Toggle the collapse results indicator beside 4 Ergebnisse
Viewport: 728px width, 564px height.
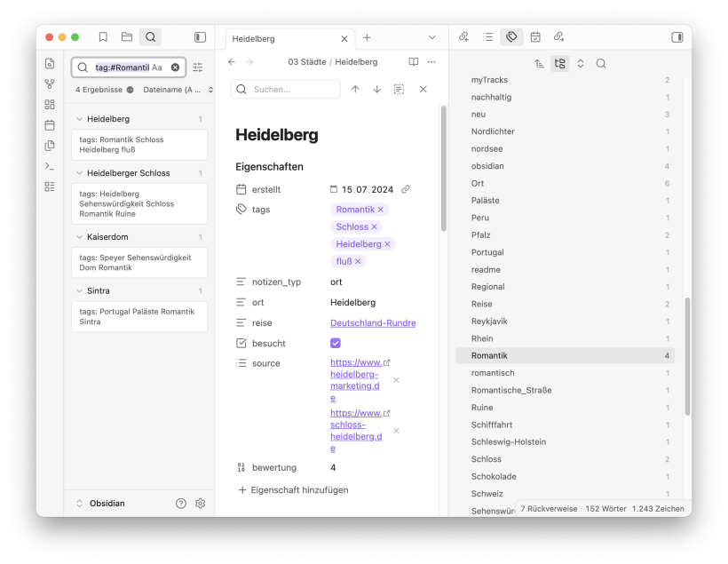pyautogui.click(x=130, y=90)
